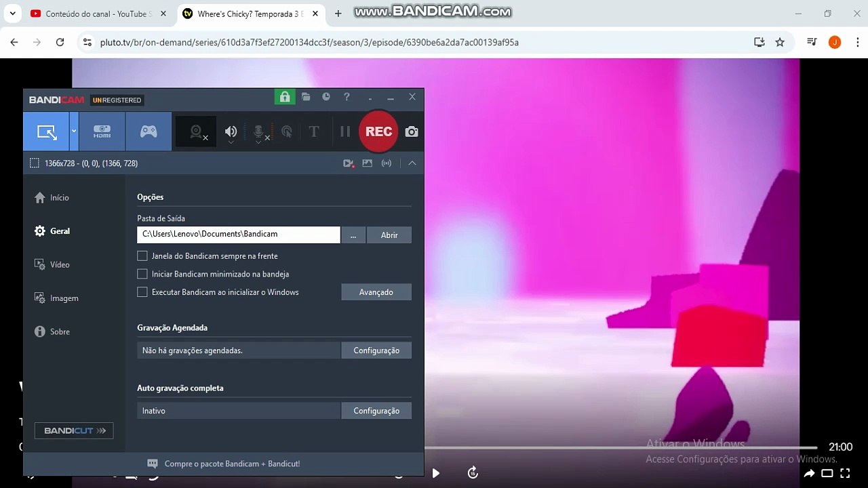Open Bandicam help question mark
Viewport: 868px width, 488px height.
tap(347, 97)
